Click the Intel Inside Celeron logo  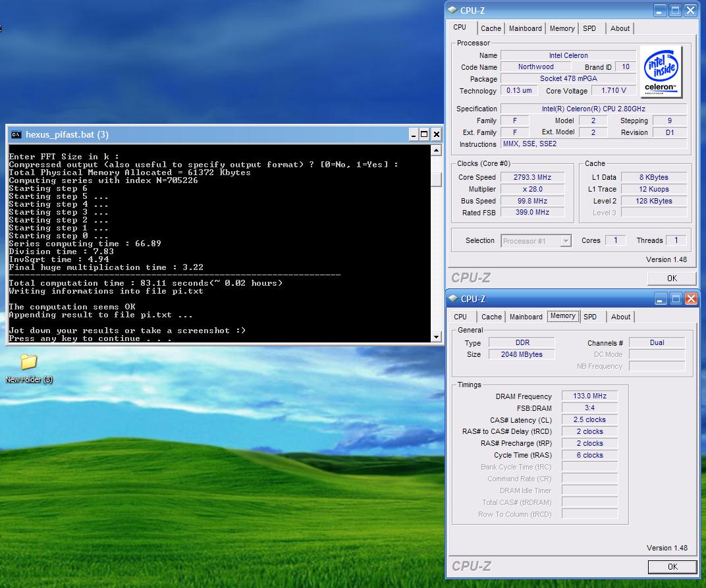pyautogui.click(x=661, y=72)
